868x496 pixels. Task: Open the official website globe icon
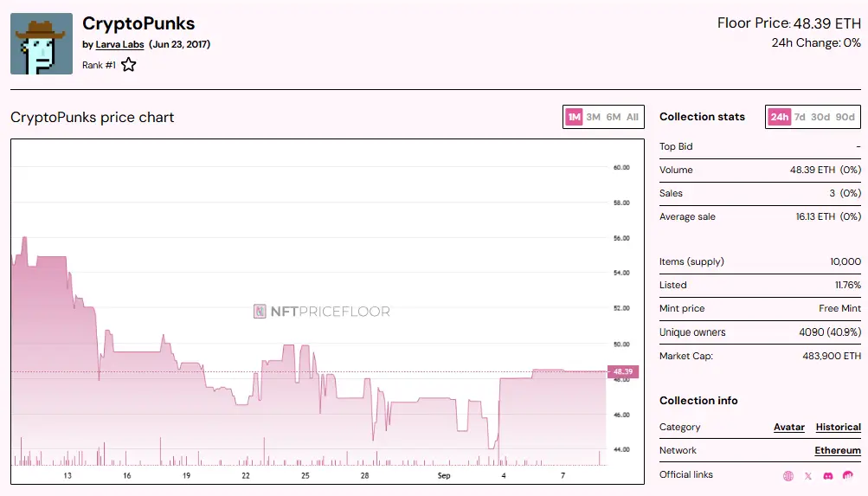point(788,475)
